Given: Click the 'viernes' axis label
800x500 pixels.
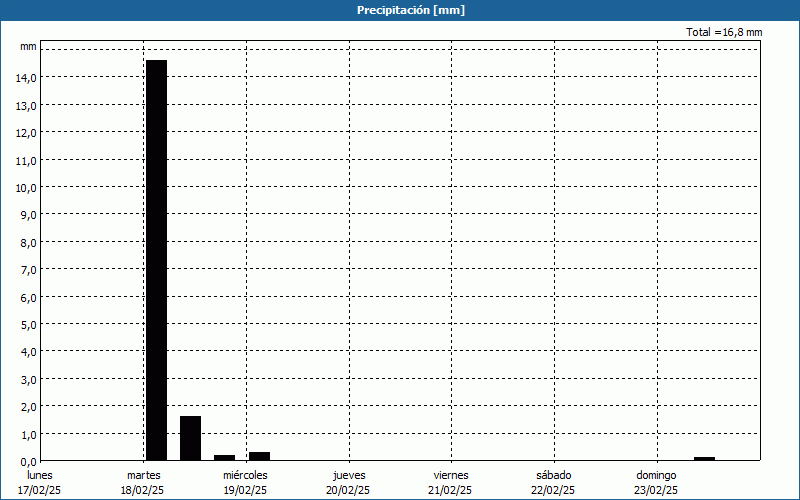Looking at the screenshot, I should 451,475.
